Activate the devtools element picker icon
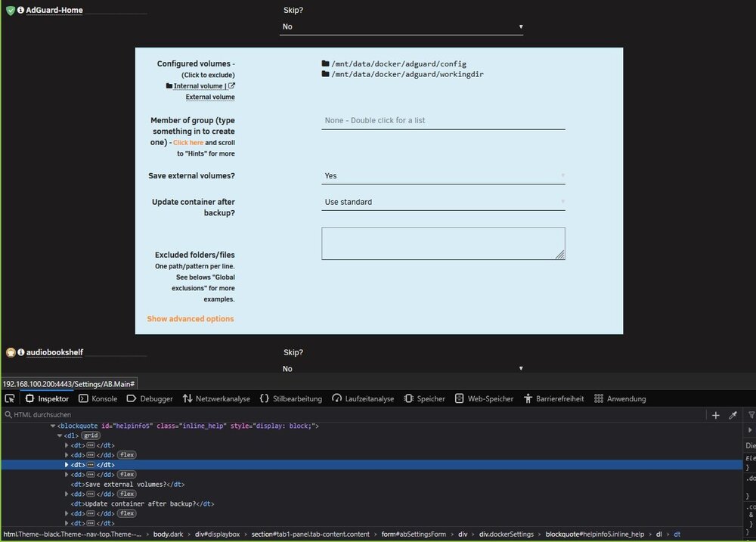The height and width of the screenshot is (542, 756). (10, 398)
